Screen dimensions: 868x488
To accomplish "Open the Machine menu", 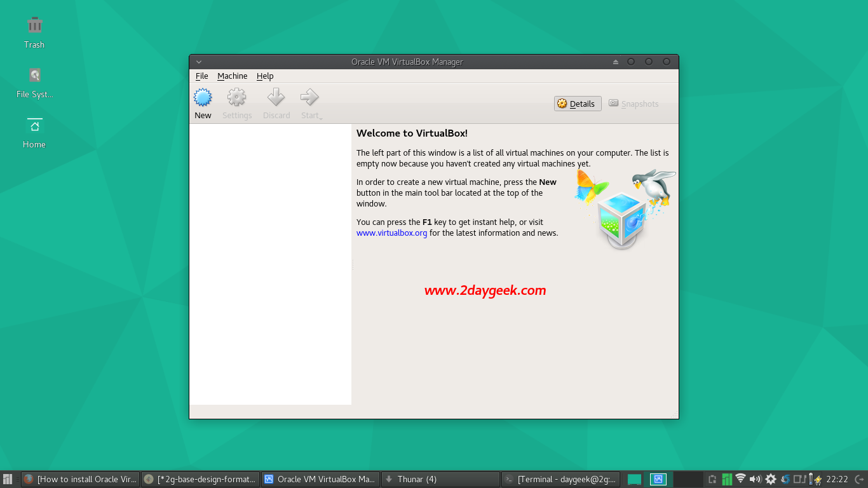I will [232, 76].
